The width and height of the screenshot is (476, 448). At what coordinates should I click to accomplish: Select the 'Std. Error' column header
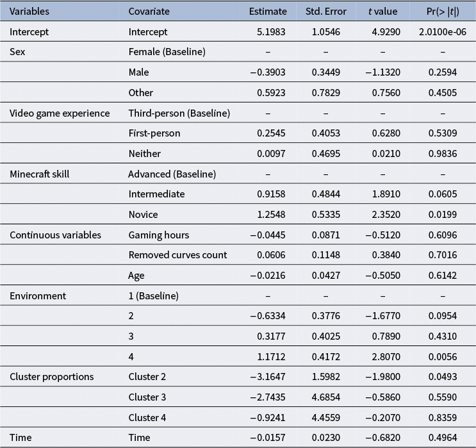pos(325,12)
